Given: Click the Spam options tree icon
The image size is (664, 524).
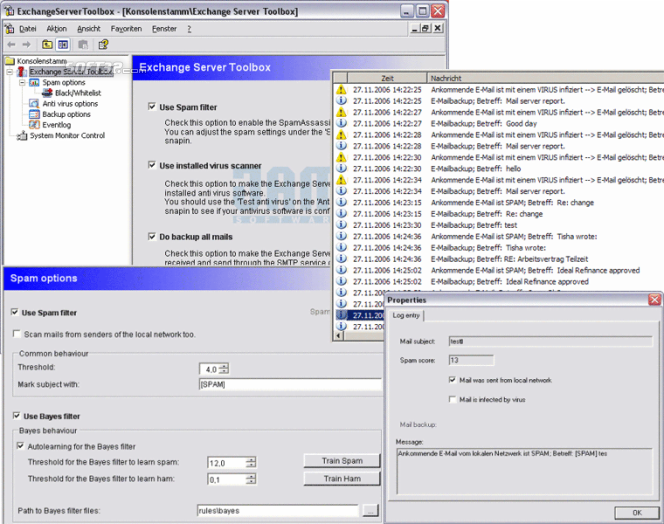Looking at the screenshot, I should click(34, 82).
